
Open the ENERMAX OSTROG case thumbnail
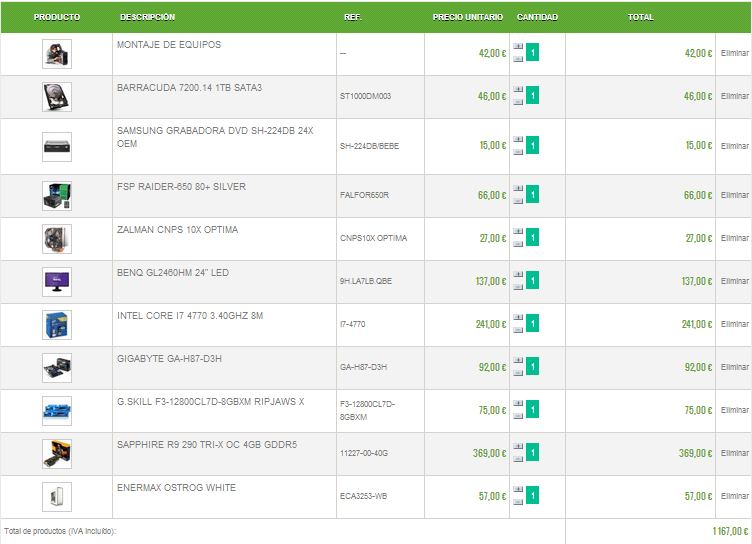point(57,497)
